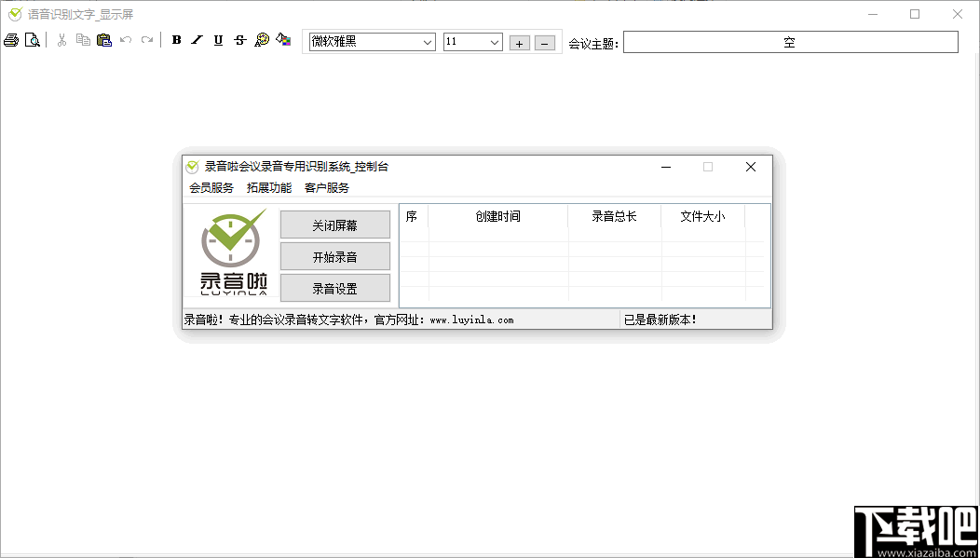Open Print Preview
Viewport: 980px width, 558px height.
click(32, 40)
